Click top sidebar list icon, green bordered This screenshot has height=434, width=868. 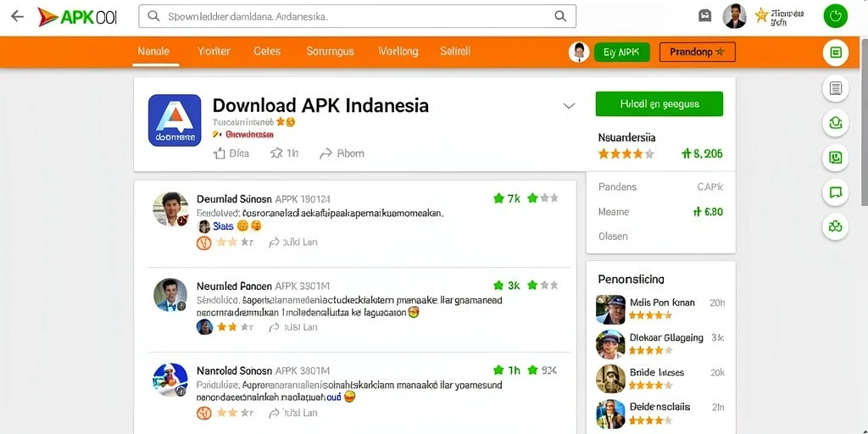click(836, 53)
